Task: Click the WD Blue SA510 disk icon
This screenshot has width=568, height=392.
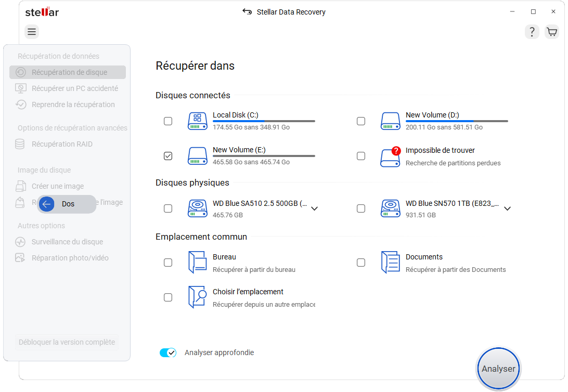Action: 198,208
